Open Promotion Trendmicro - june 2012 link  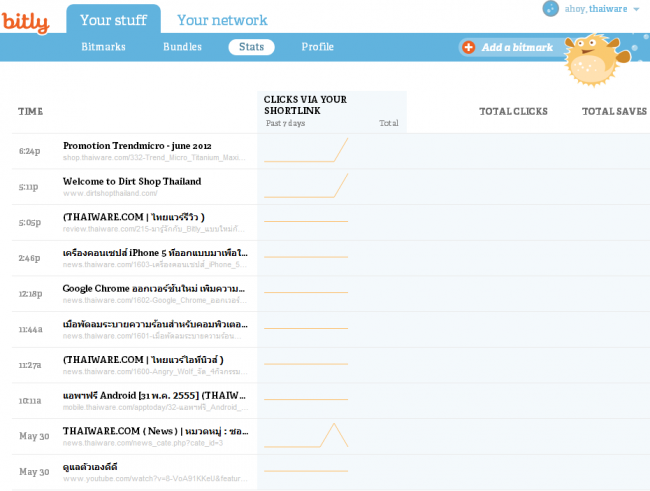[x=137, y=146]
